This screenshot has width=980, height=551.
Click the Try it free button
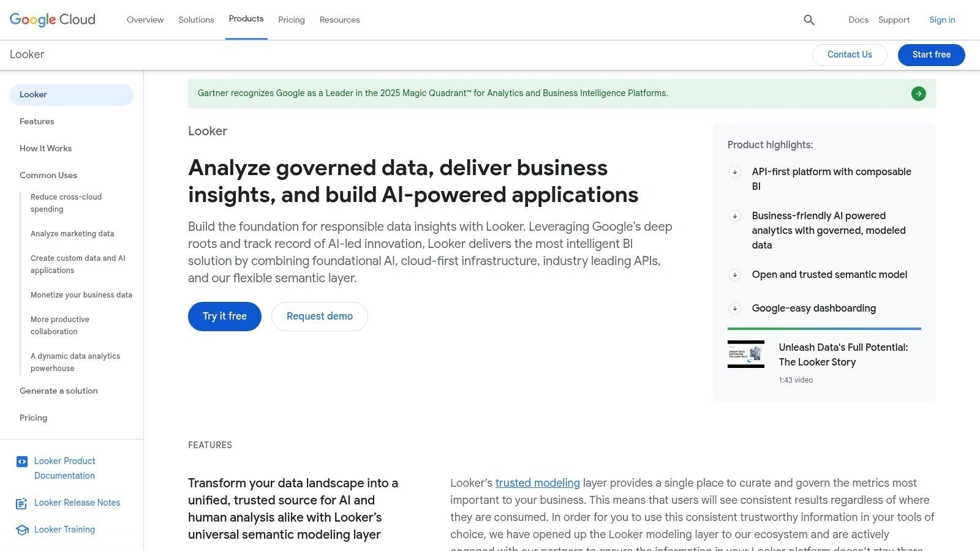click(x=224, y=316)
